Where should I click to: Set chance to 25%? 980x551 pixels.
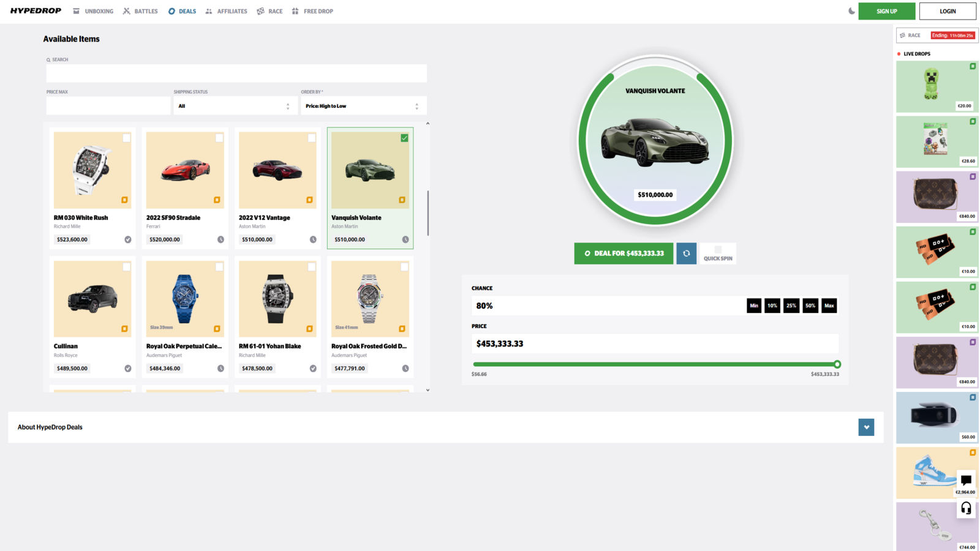coord(791,305)
